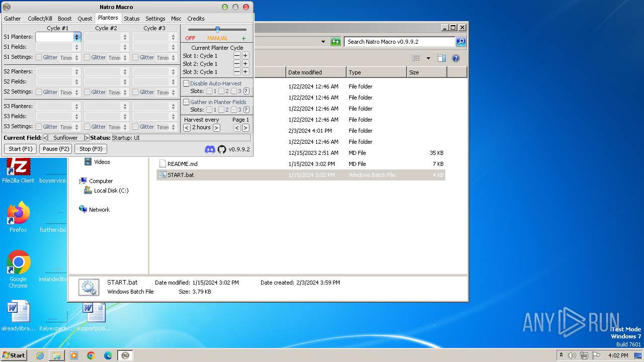The height and width of the screenshot is (362, 644).
Task: Open alreadylibra Word document on desktop
Action: coord(18,316)
